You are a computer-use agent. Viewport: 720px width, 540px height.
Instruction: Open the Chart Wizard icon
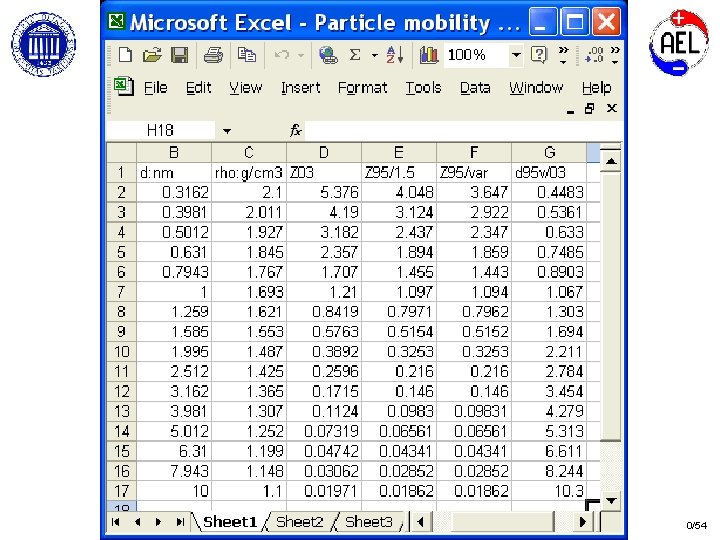pos(428,55)
